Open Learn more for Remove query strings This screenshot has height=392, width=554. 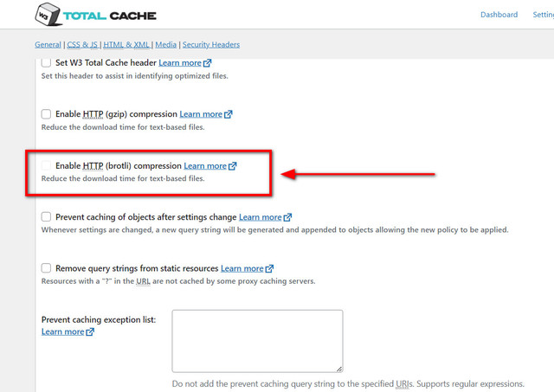coord(242,268)
